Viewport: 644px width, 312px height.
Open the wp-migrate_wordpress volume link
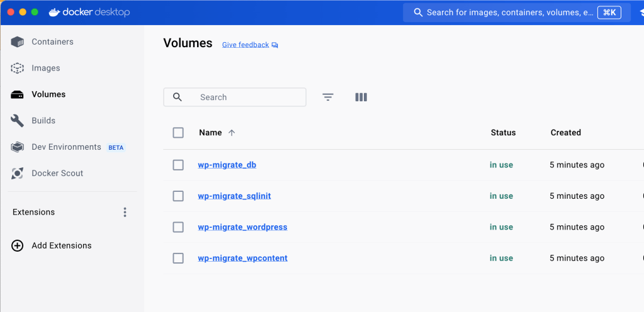pos(242,227)
